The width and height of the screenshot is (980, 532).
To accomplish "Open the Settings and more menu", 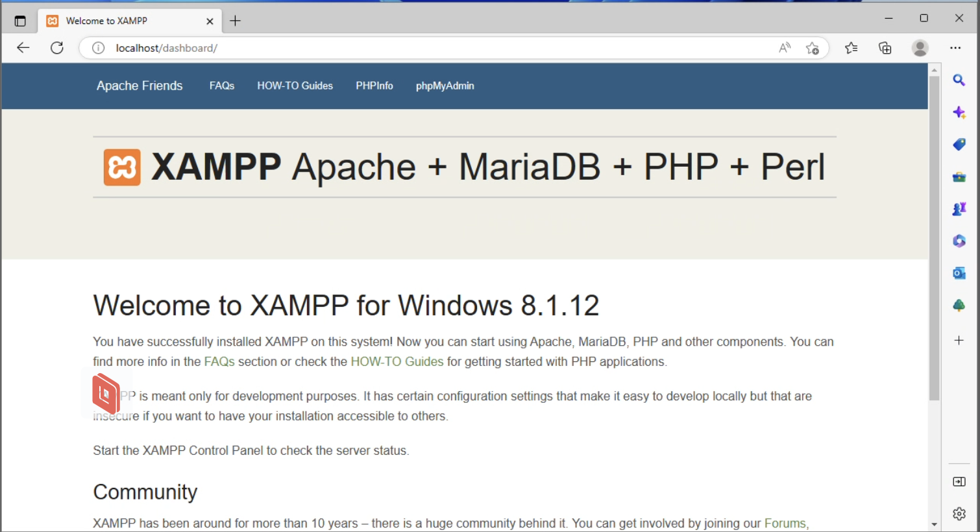I will click(955, 47).
